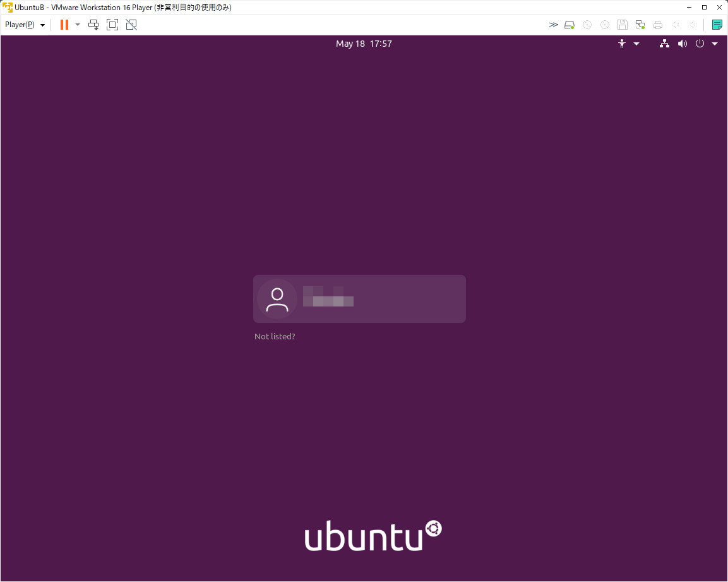
Task: Toggle Unity mode icon in VMware toolbar
Action: click(131, 25)
